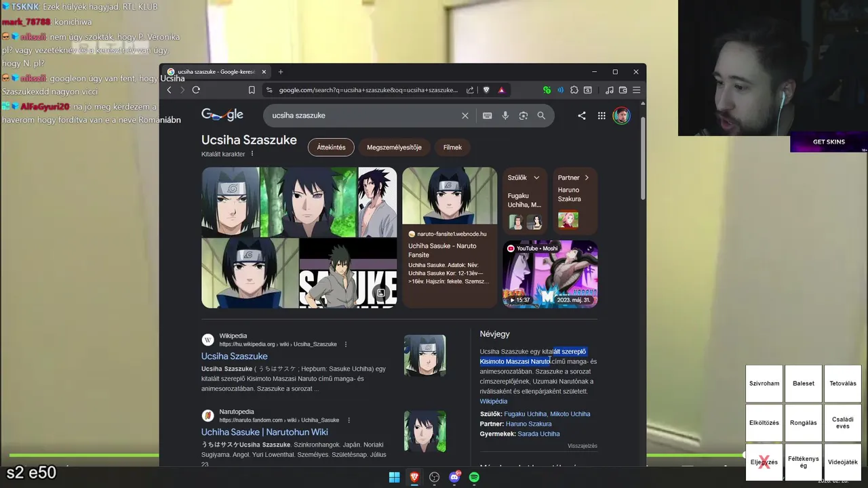This screenshot has width=868, height=488.
Task: Open the Brave Wallet icon
Action: point(623,90)
